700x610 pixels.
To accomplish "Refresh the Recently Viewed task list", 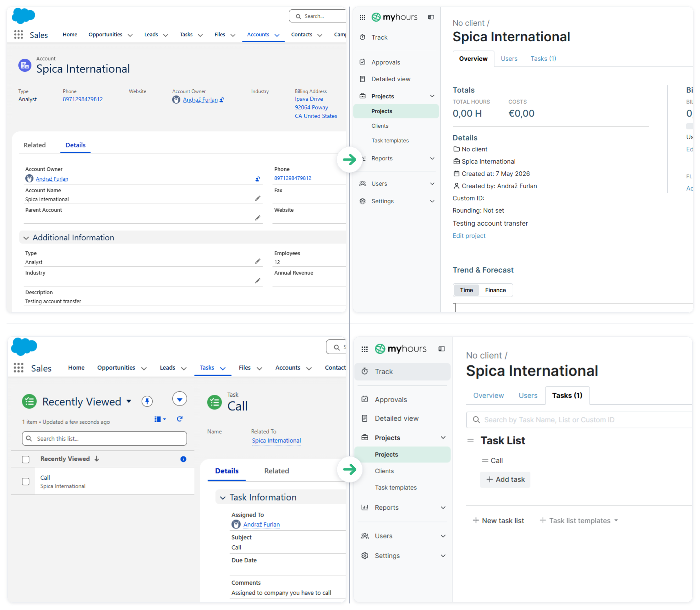I will click(x=180, y=419).
